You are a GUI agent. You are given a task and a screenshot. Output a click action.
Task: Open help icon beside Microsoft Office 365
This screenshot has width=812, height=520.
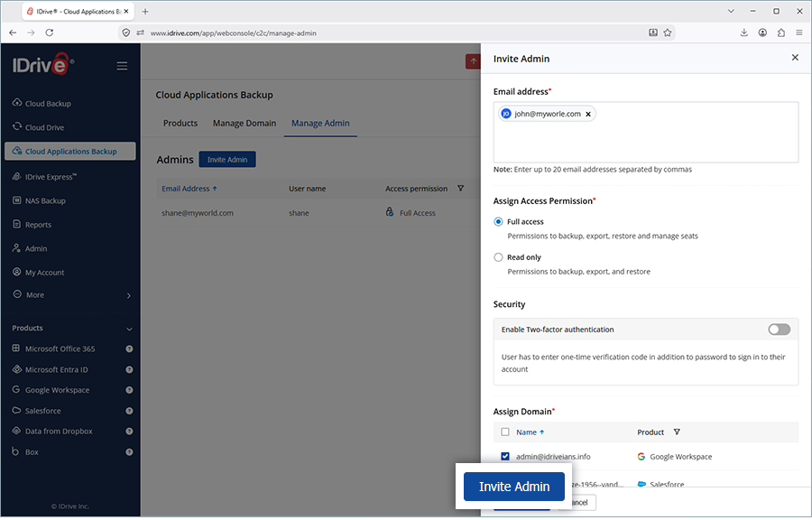click(129, 348)
